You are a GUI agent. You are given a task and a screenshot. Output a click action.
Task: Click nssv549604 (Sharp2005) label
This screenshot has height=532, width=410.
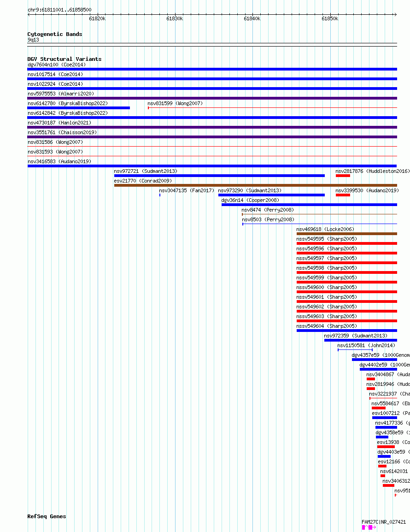tap(327, 326)
